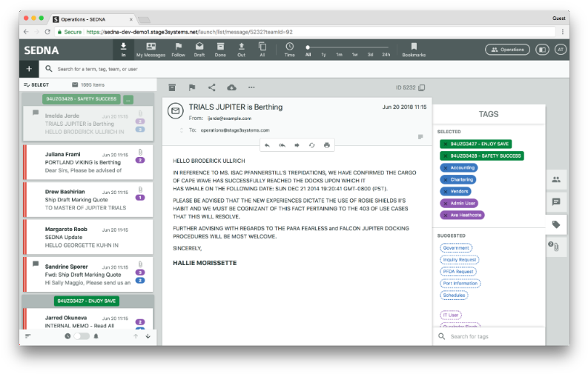
Task: Show My Messages
Action: coord(151,50)
